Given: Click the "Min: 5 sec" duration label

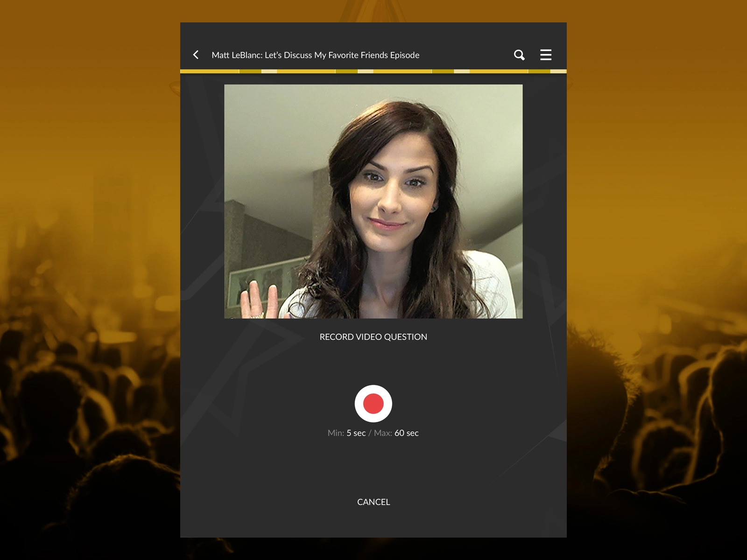Looking at the screenshot, I should click(x=346, y=433).
